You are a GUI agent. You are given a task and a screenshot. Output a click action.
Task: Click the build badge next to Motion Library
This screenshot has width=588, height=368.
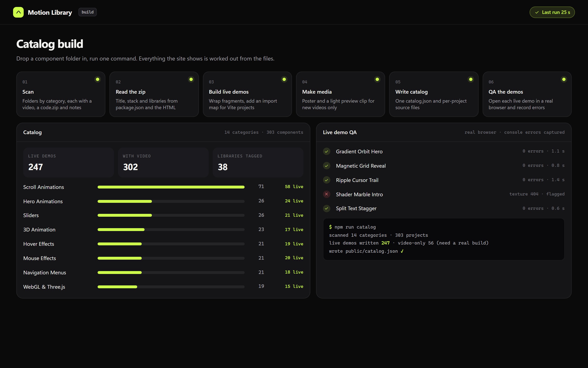pyautogui.click(x=87, y=12)
